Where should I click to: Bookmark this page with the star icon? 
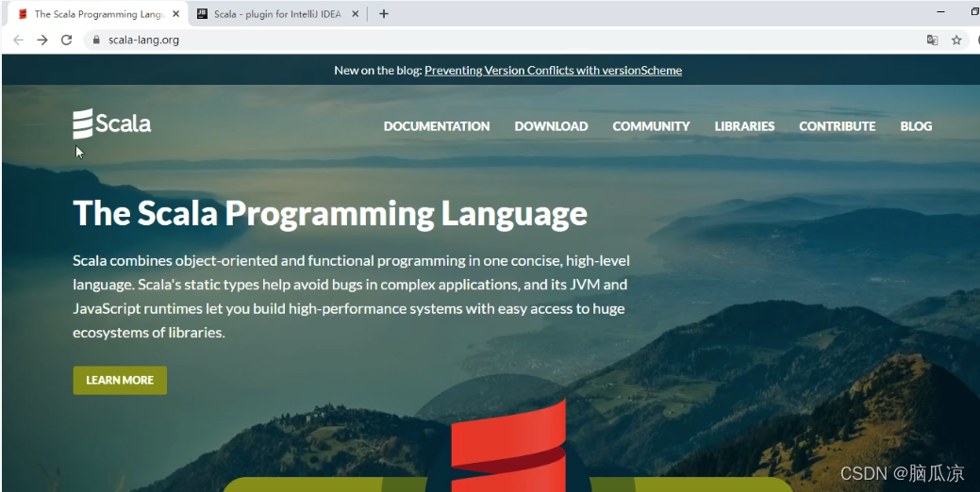(956, 40)
